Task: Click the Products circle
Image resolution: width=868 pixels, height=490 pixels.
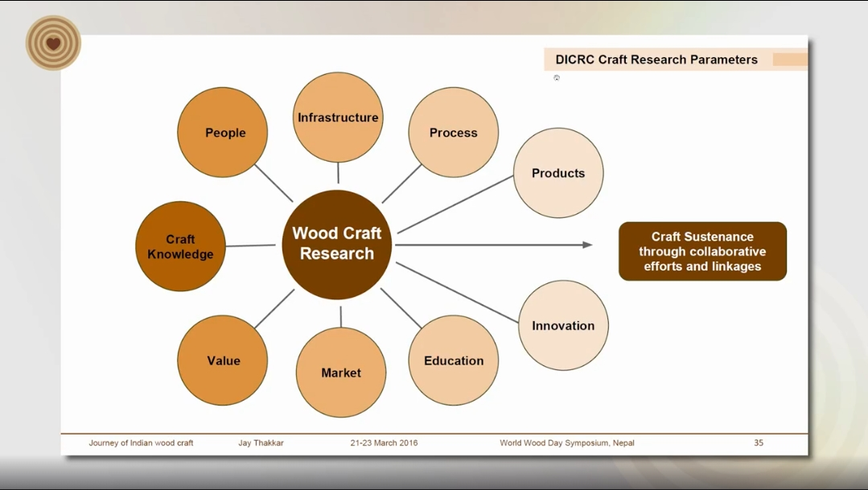Action: [x=558, y=173]
